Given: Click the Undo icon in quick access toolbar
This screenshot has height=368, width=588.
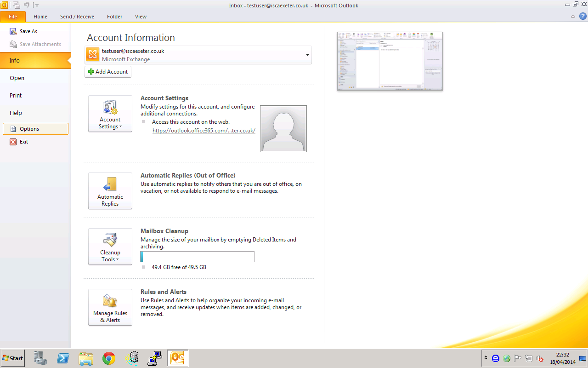Looking at the screenshot, I should point(27,5).
